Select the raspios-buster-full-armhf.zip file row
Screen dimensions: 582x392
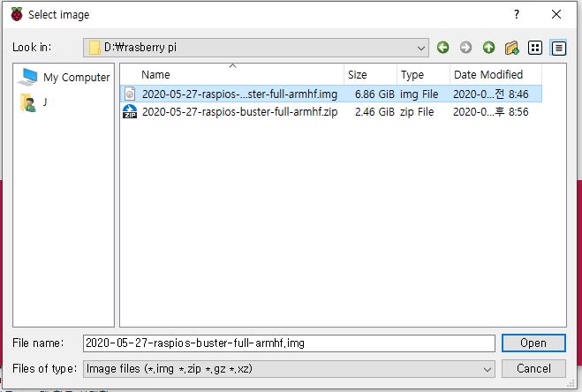[x=331, y=112]
